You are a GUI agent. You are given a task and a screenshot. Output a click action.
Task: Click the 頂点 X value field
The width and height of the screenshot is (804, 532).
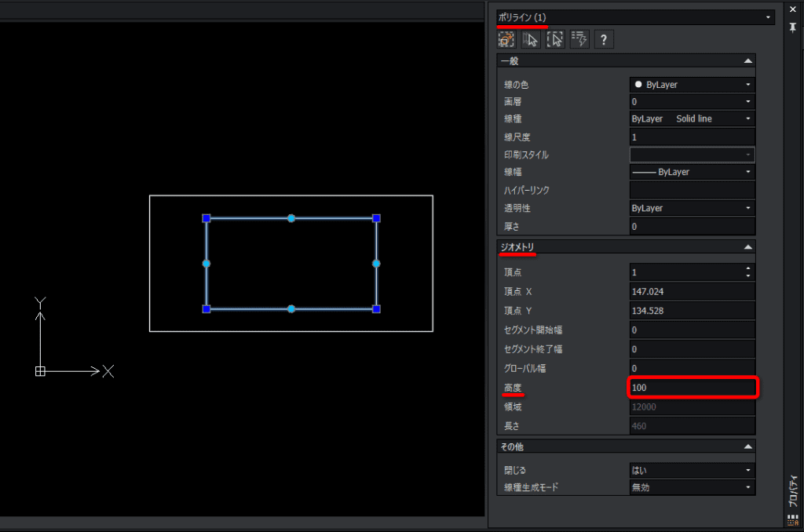click(x=693, y=292)
